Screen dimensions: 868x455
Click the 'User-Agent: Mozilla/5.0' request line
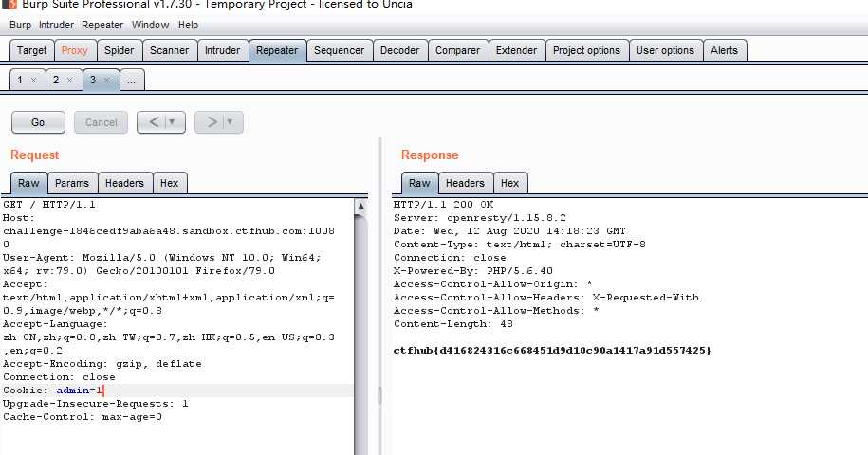coord(161,258)
